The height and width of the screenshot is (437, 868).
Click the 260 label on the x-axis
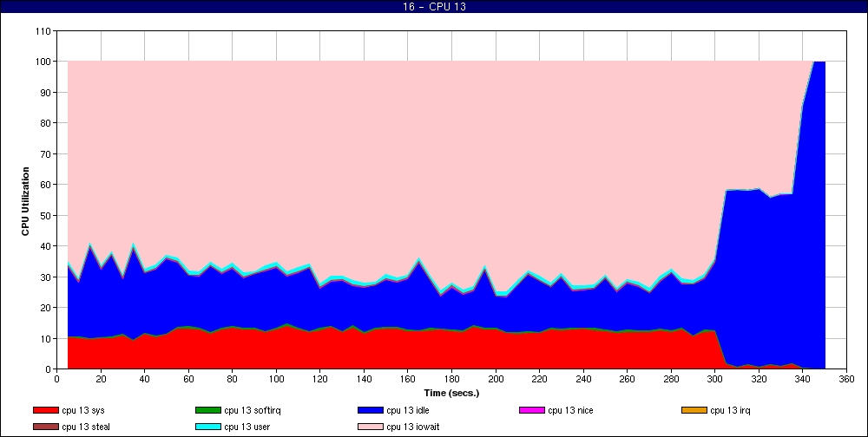coord(628,380)
